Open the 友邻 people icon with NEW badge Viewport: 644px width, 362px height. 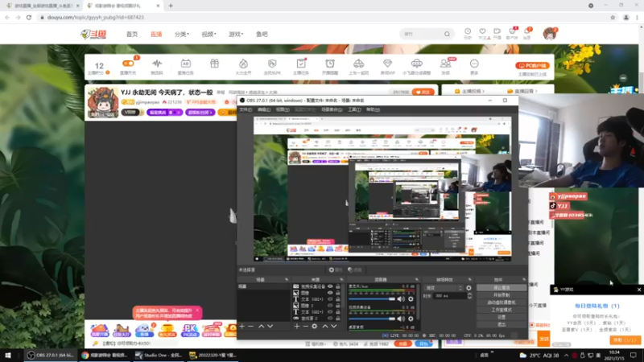coord(446,64)
